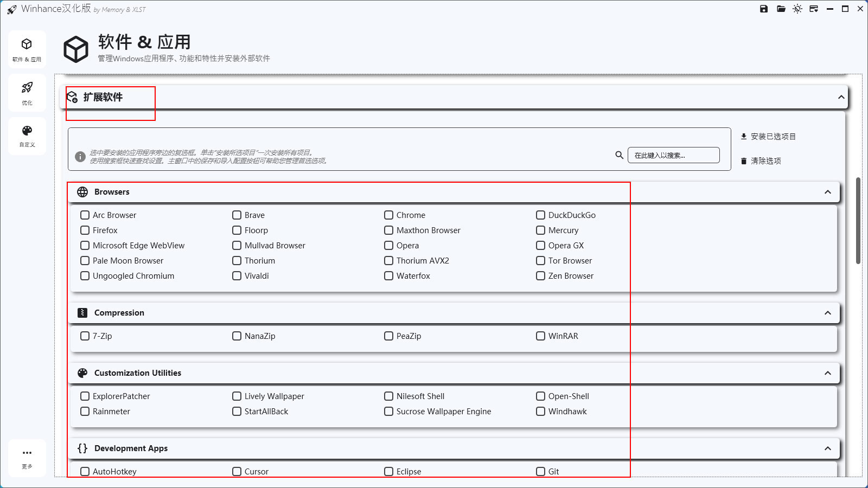Collapse the Compression section chevron

[828, 313]
